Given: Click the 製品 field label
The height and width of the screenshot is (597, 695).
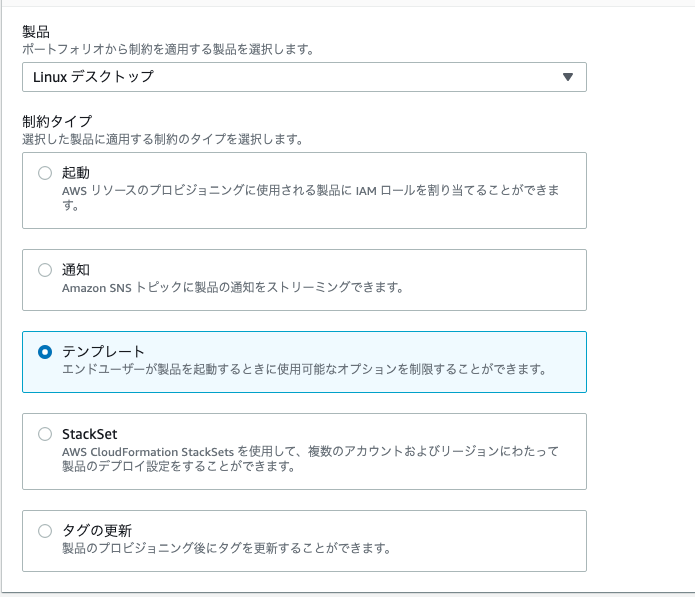Looking at the screenshot, I should coord(36,32).
